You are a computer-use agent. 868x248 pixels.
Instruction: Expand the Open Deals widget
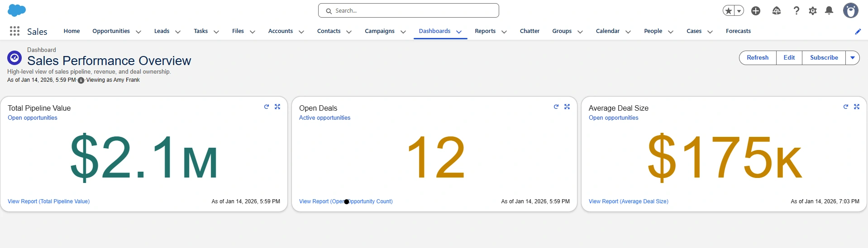567,107
